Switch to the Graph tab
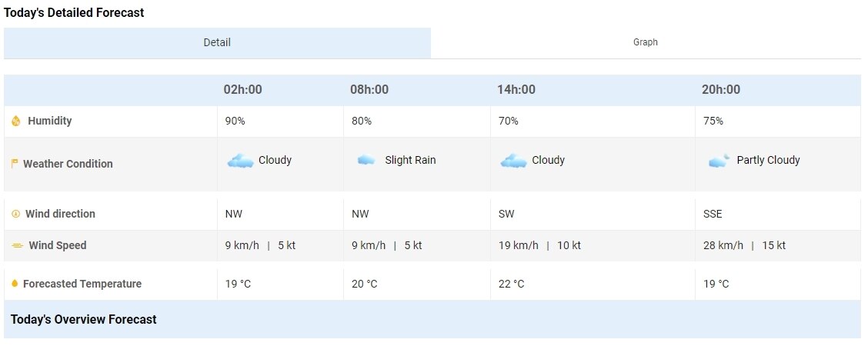Image resolution: width=868 pixels, height=346 pixels. click(645, 43)
